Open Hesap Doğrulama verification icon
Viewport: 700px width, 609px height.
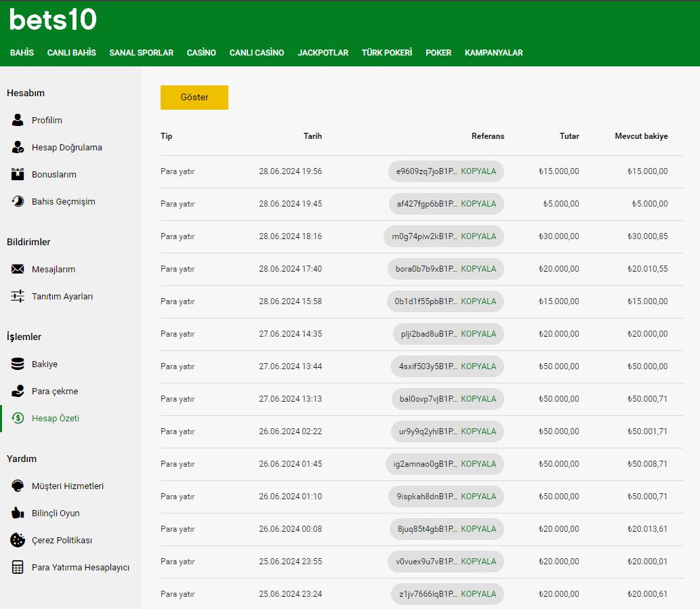(18, 148)
